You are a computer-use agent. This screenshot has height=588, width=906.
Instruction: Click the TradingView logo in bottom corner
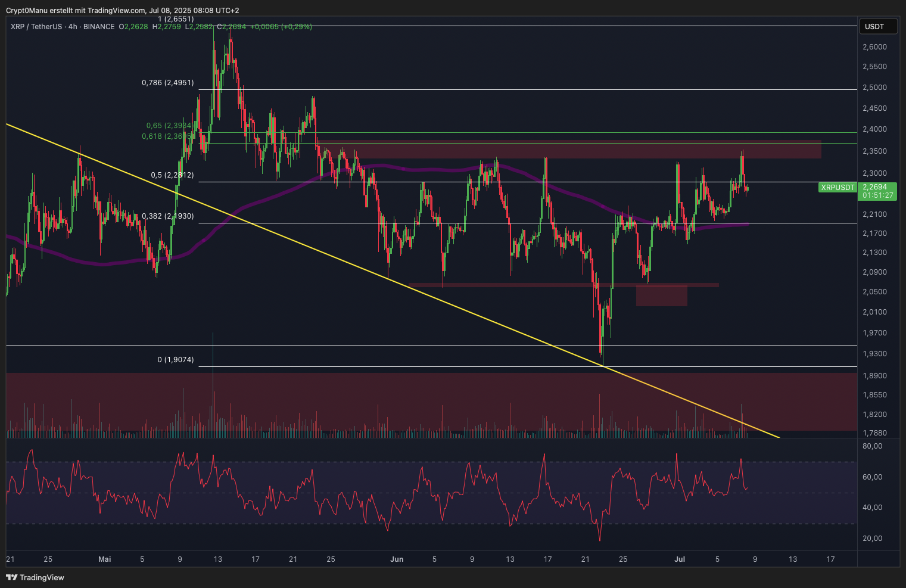click(x=35, y=577)
